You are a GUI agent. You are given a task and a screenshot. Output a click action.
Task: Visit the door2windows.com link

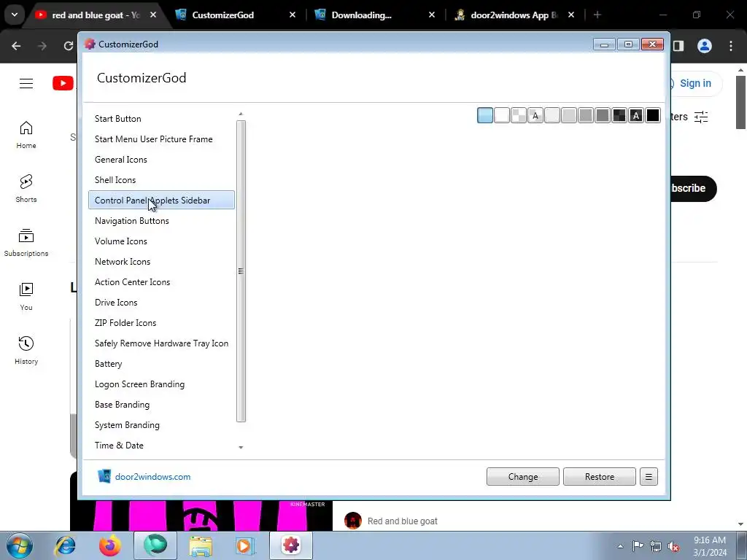point(152,477)
